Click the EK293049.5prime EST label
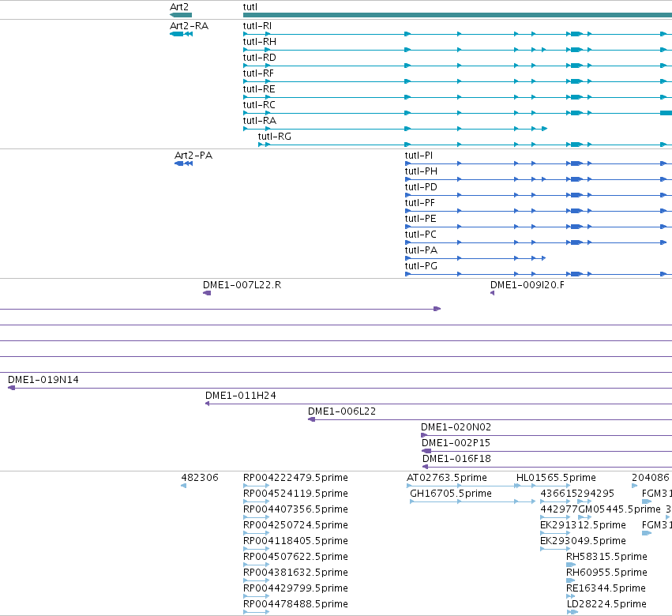Screen dimensions: 672x616 point(583,541)
